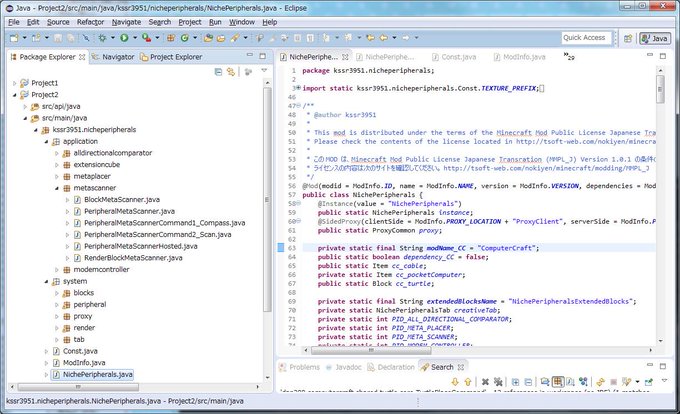Viewport: 680px width, 414px height.
Task: Click the Pin Search View icon
Action: pos(649,382)
